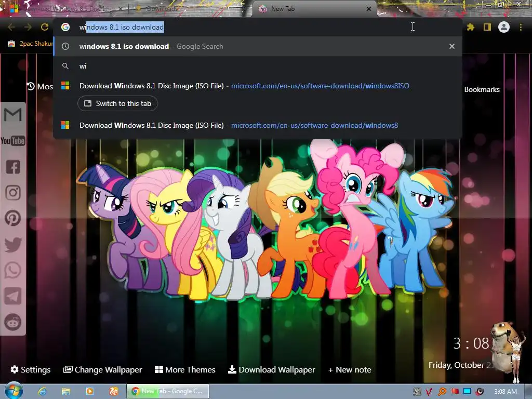Open the 3:08 AM system tray clock

[506, 392]
